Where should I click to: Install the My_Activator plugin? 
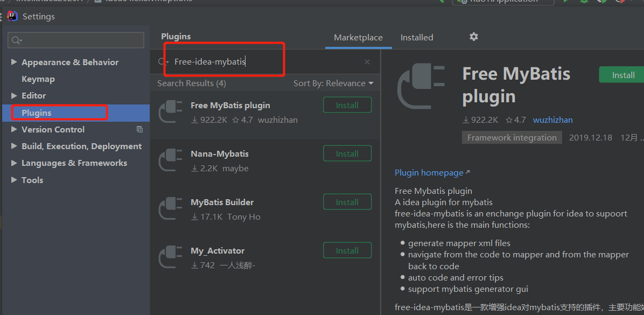pos(347,250)
